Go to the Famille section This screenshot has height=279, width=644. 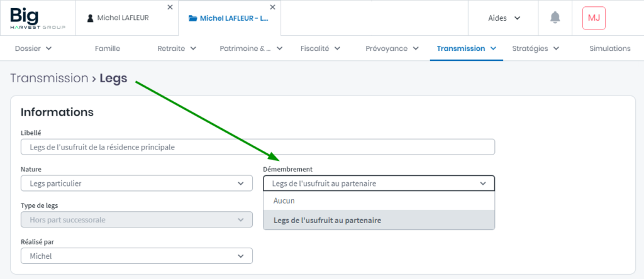tap(108, 48)
